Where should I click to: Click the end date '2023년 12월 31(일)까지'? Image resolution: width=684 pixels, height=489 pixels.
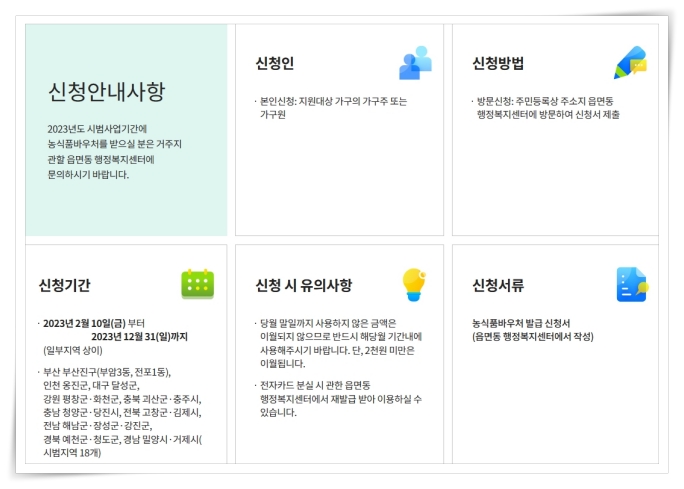pos(140,337)
